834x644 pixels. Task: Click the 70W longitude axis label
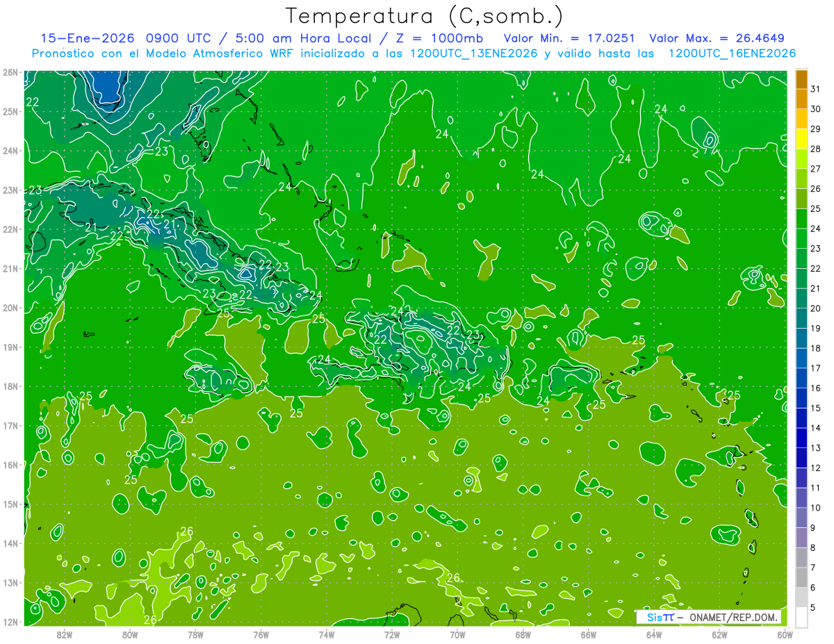[457, 634]
